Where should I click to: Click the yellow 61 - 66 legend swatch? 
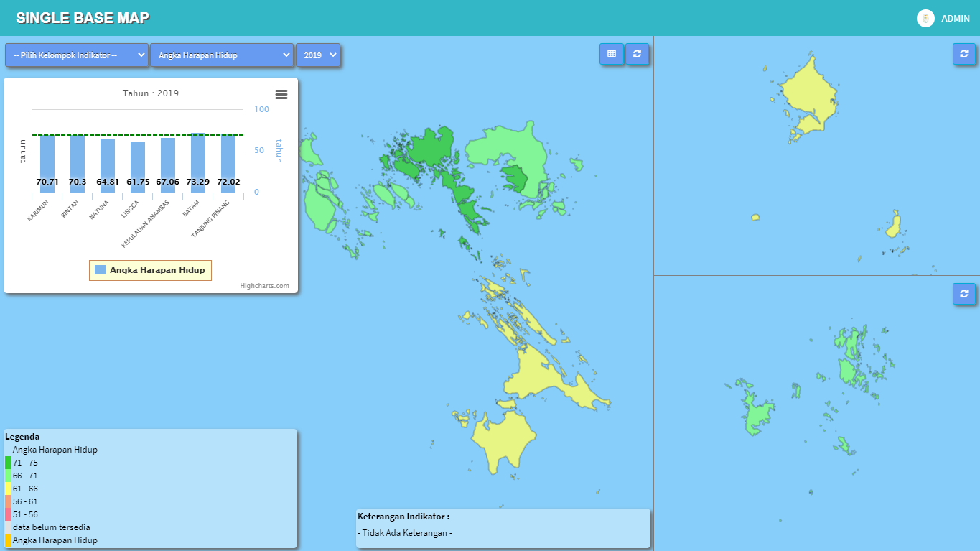pos(8,489)
